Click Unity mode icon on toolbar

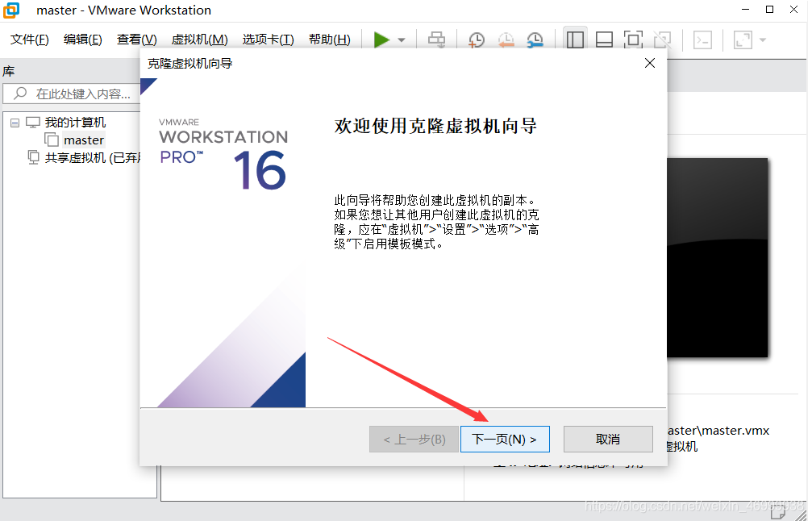click(662, 39)
